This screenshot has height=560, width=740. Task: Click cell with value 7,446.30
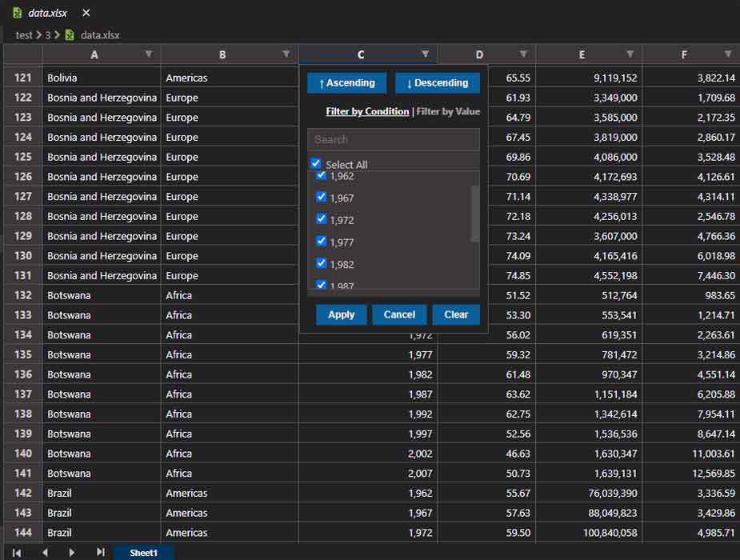(691, 275)
